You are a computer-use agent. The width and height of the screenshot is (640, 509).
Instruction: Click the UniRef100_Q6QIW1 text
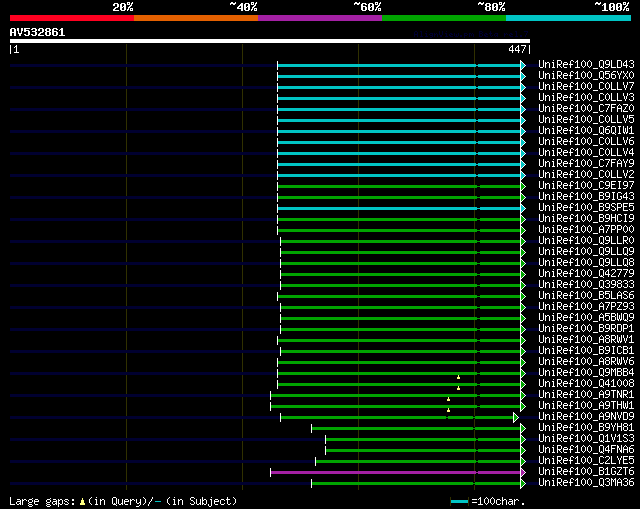pyautogui.click(x=586, y=131)
